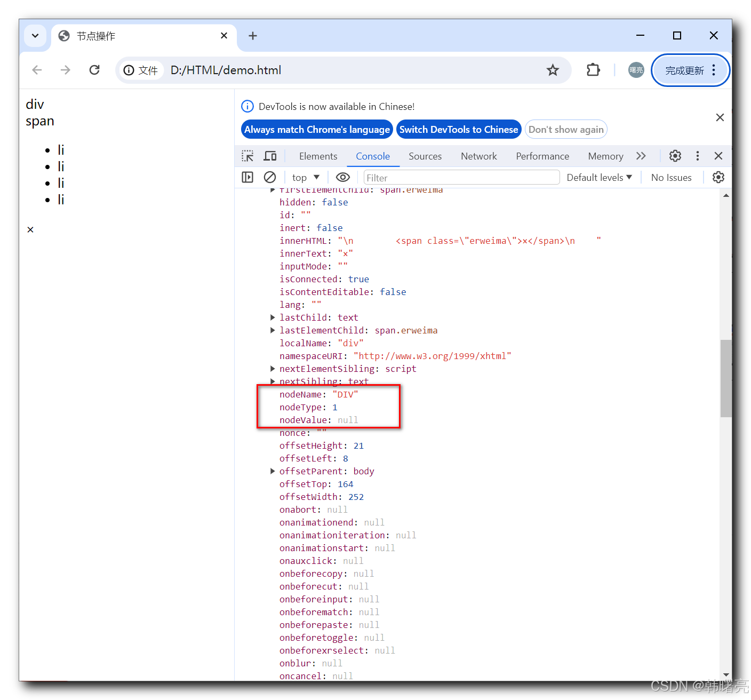Click the namespaceURI xhtml value
Image resolution: width=751 pixels, height=700 pixels.
[x=433, y=356]
